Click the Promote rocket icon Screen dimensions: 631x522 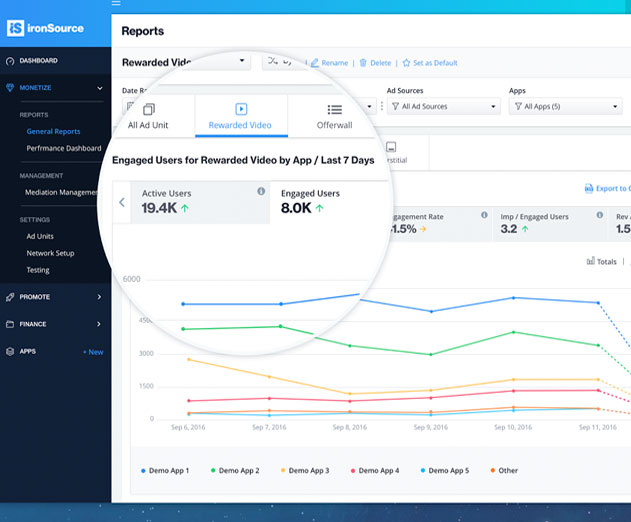(10, 297)
